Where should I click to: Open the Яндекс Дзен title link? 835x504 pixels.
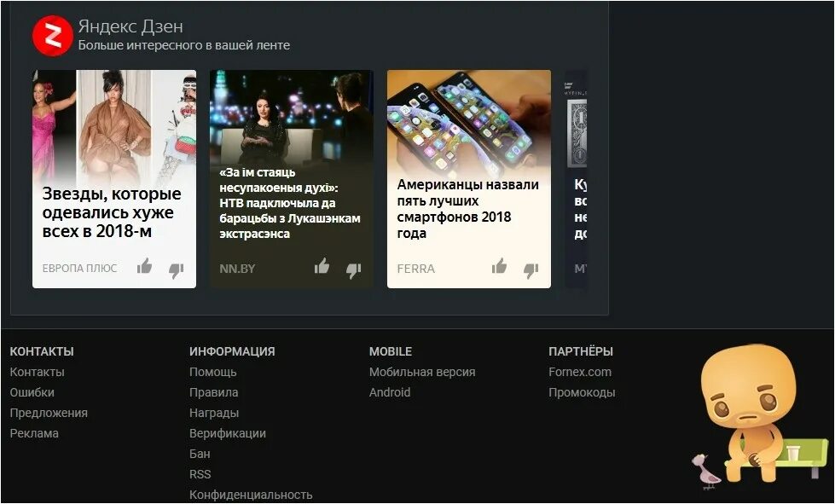130,26
